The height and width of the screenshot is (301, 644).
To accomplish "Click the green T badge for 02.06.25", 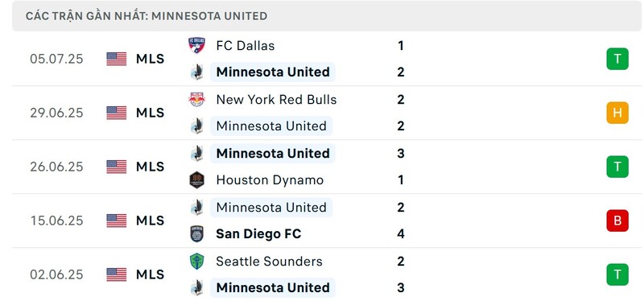I will (x=617, y=274).
